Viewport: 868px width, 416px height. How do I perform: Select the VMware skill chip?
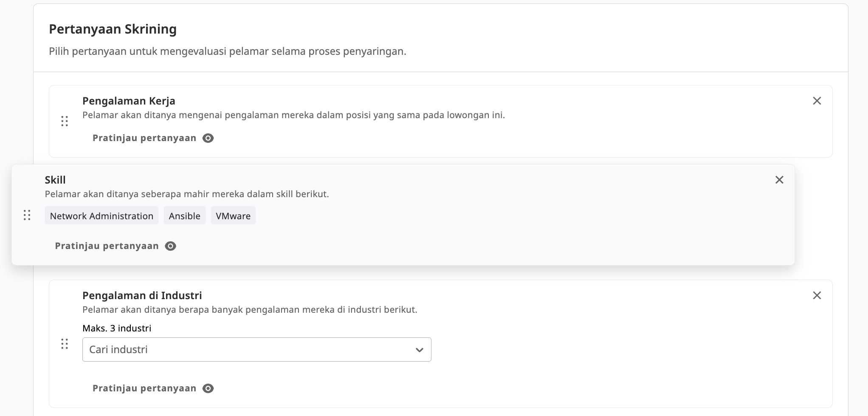pyautogui.click(x=233, y=215)
